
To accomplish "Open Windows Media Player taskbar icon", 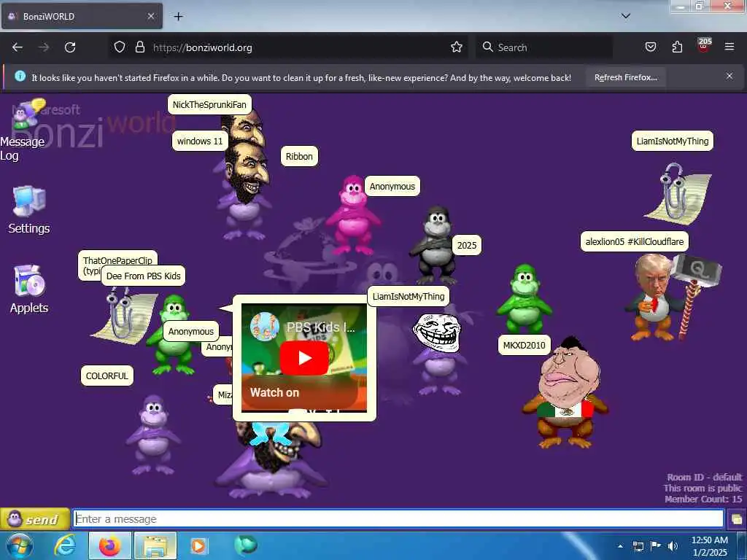I will (198, 546).
